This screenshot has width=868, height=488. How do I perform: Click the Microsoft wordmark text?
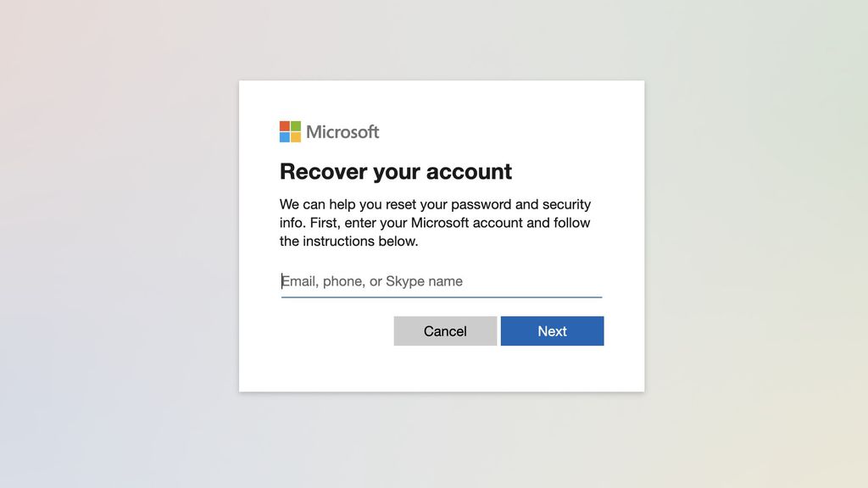pyautogui.click(x=343, y=131)
